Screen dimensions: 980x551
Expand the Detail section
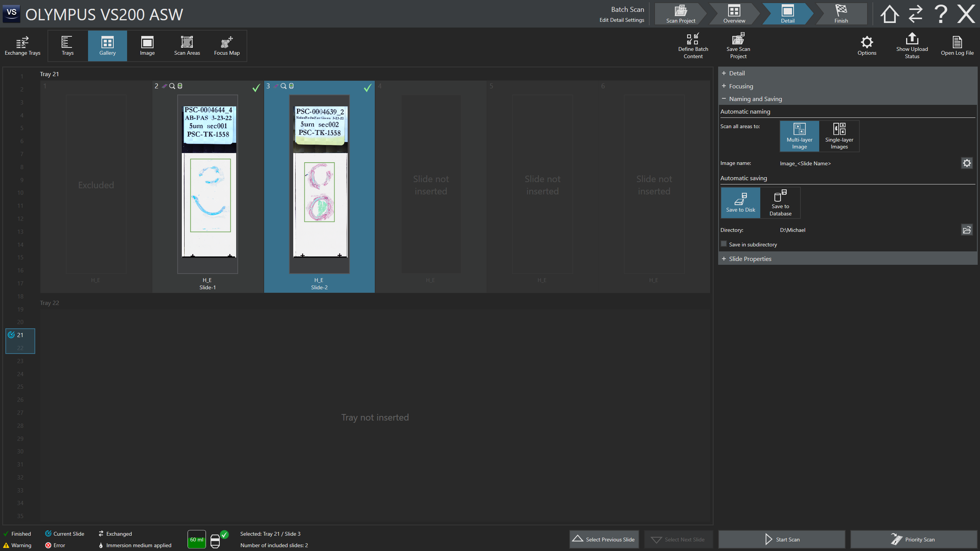point(737,73)
